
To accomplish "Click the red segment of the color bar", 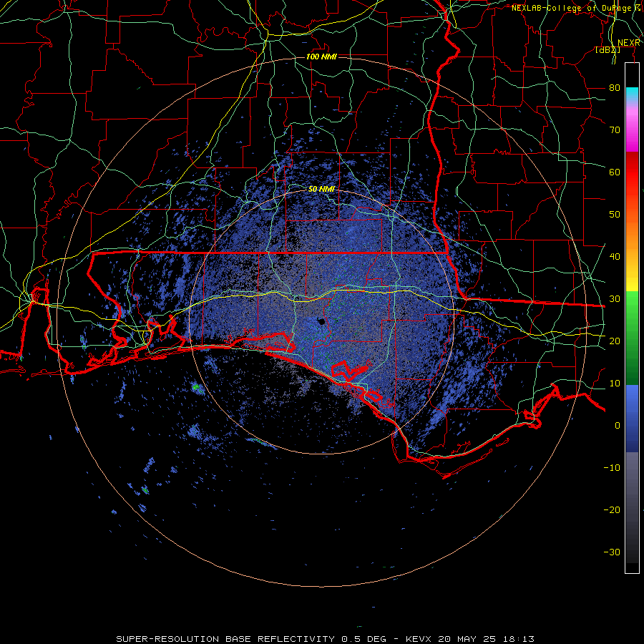I will [632, 172].
